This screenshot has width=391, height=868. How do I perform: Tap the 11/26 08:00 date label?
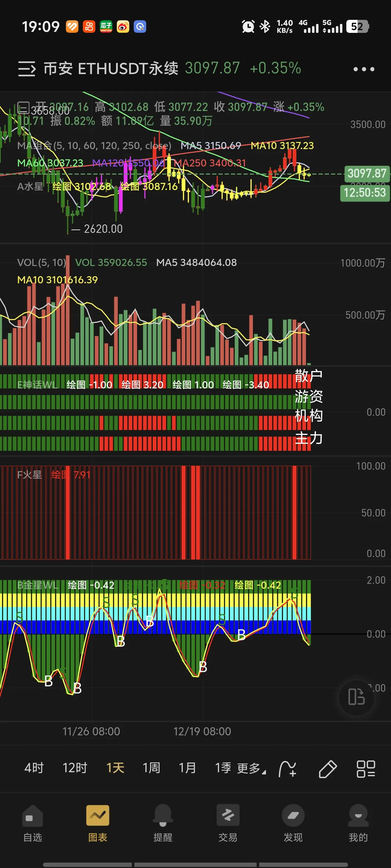pyautogui.click(x=91, y=732)
